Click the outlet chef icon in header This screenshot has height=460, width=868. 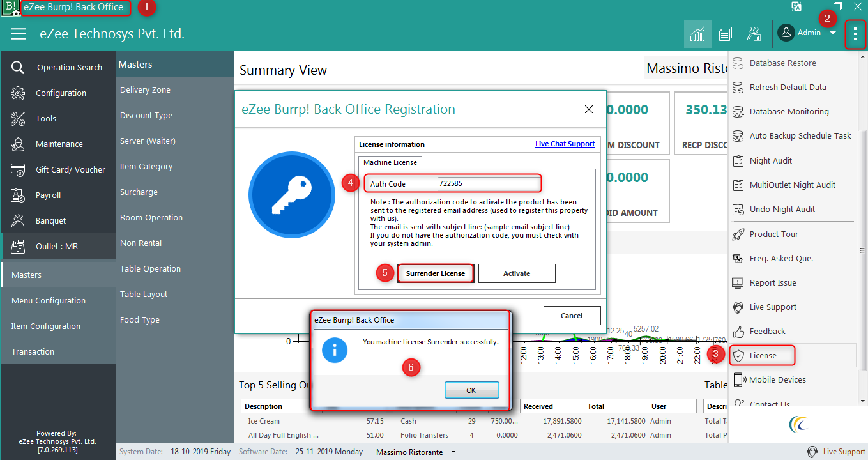[x=754, y=34]
